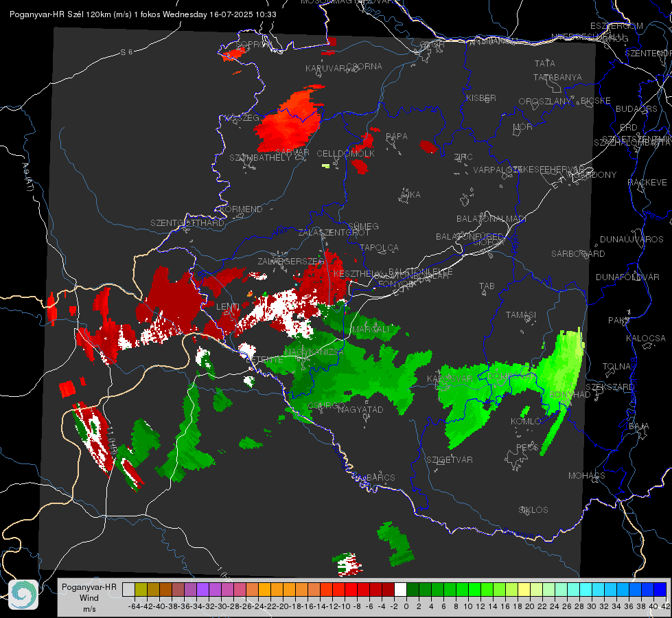Click the -64 value on the legend scale

[x=134, y=606]
